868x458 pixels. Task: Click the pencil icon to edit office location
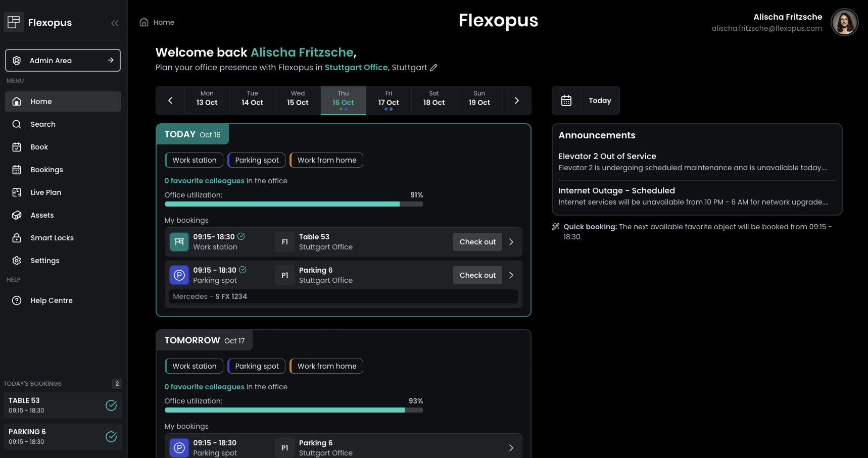[433, 68]
